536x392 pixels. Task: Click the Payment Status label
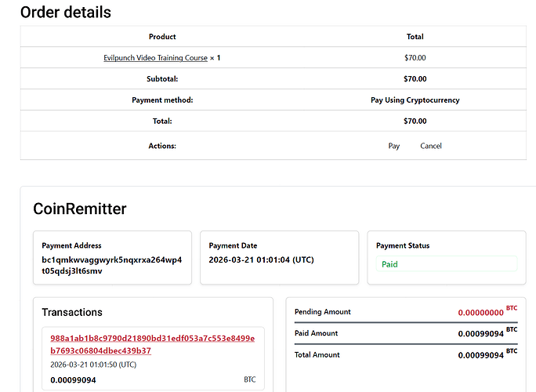[403, 245]
